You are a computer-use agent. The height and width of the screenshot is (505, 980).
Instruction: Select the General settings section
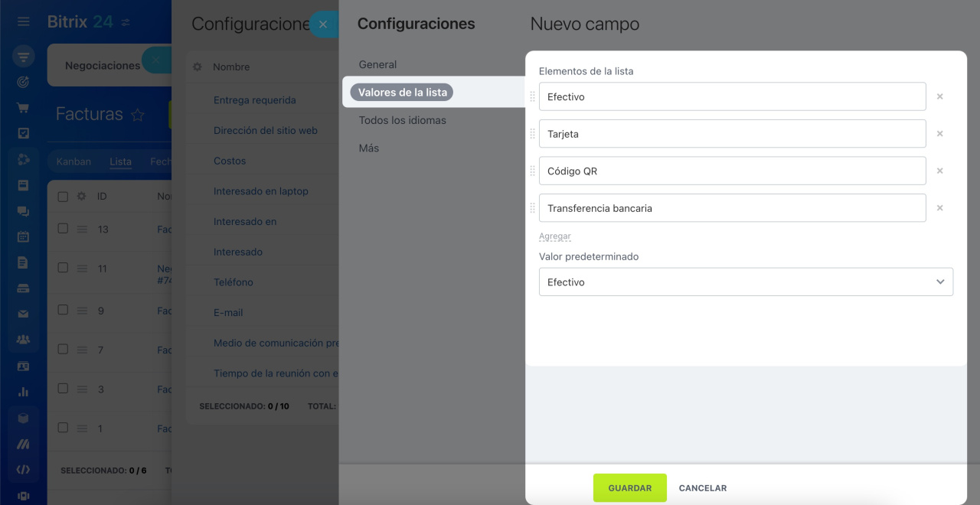(377, 65)
